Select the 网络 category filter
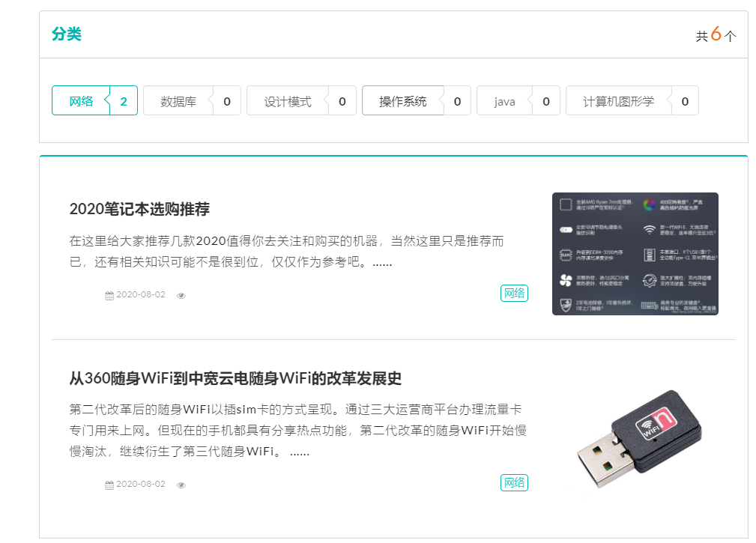 (x=80, y=100)
